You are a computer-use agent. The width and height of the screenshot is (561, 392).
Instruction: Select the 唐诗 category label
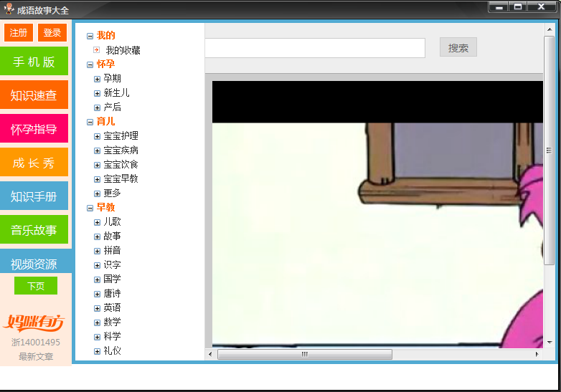(113, 294)
